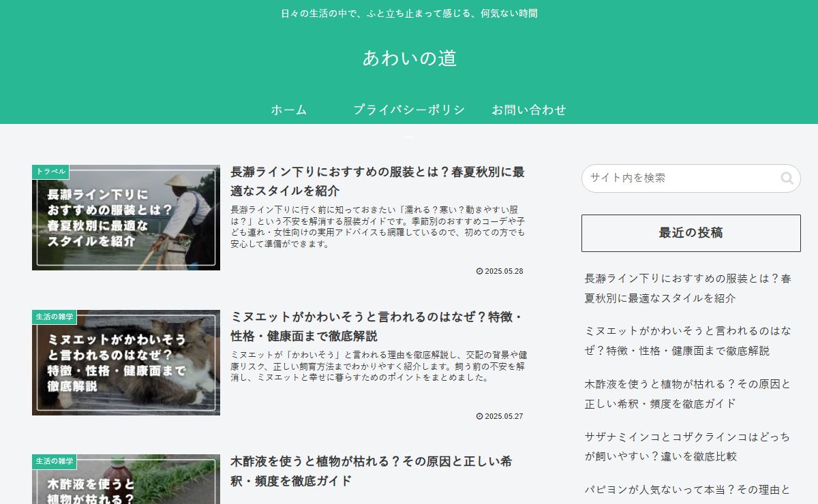Open article title 木酢液を使うと植物が枯れる

point(372,471)
